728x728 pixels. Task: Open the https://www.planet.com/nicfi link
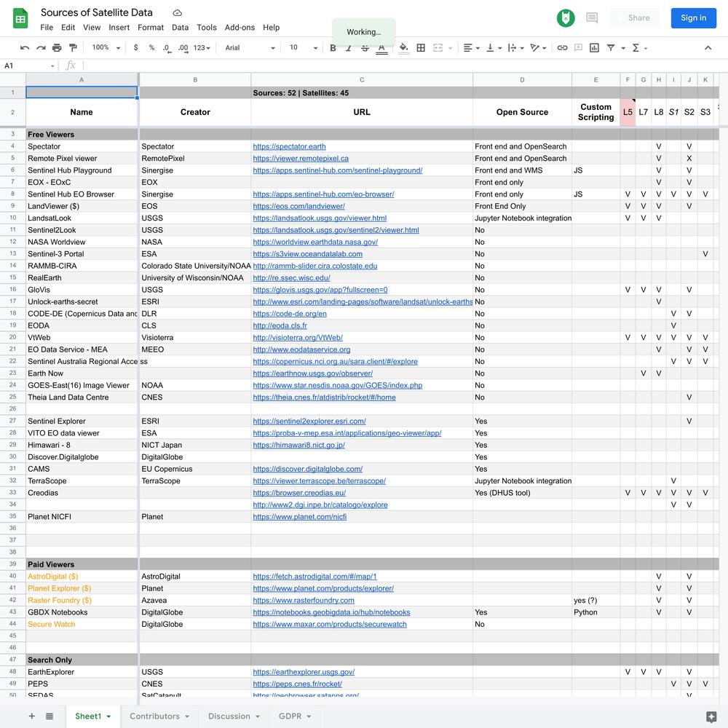[299, 517]
